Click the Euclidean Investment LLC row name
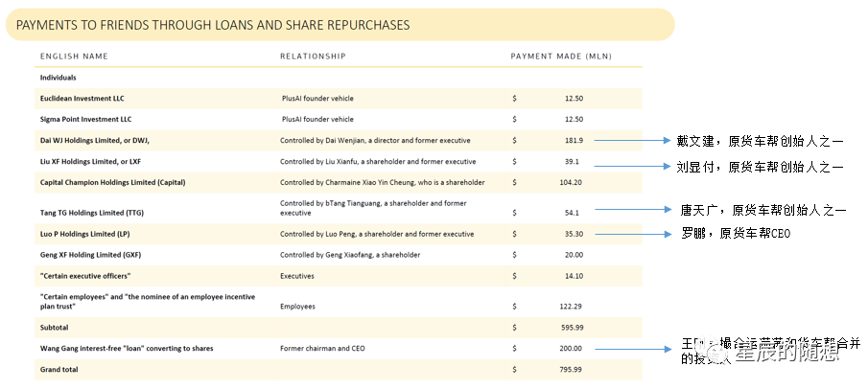The width and height of the screenshot is (868, 390). click(82, 99)
